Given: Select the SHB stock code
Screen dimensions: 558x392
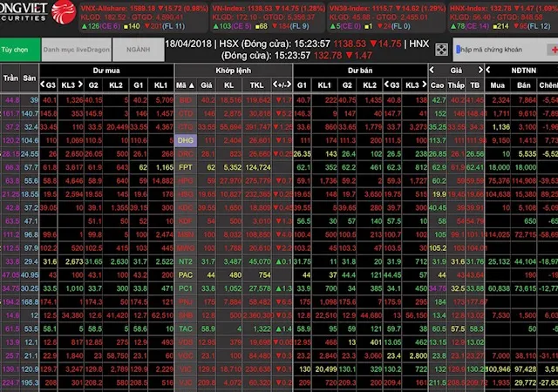Looking at the screenshot, I should pos(186,315).
